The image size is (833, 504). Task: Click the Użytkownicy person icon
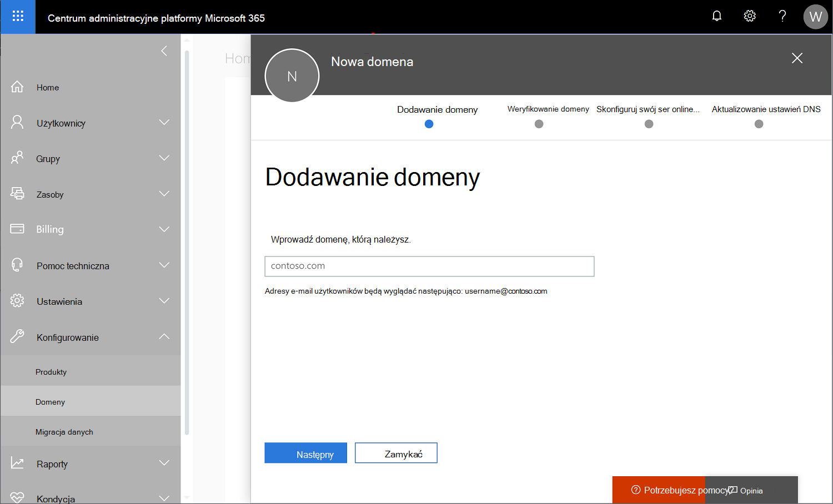pos(17,122)
